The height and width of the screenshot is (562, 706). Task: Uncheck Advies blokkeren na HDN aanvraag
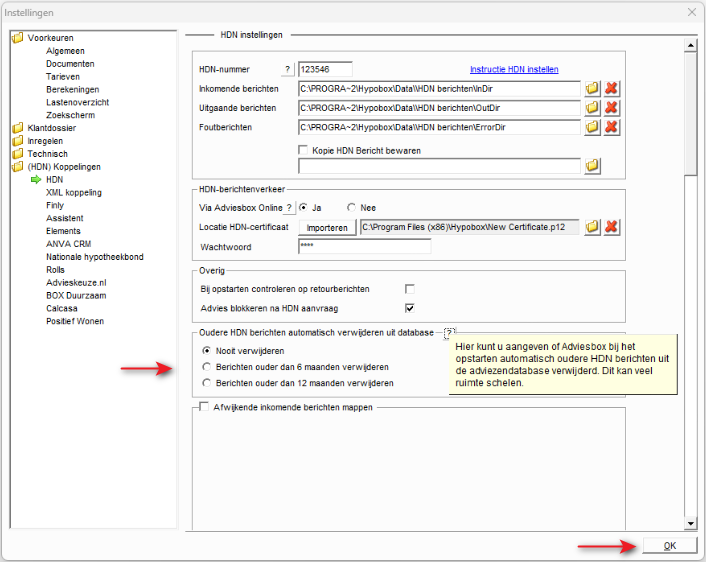pyautogui.click(x=410, y=308)
